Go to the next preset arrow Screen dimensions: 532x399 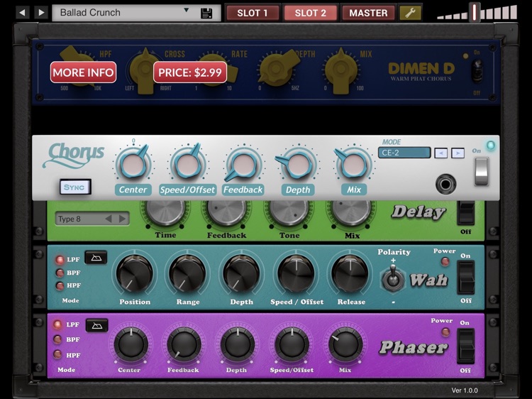point(41,13)
